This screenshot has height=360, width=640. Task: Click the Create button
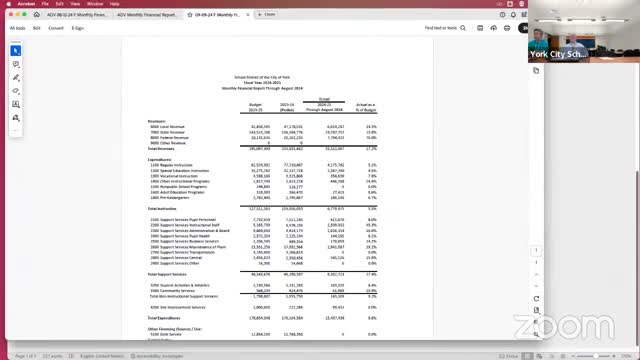pos(266,14)
